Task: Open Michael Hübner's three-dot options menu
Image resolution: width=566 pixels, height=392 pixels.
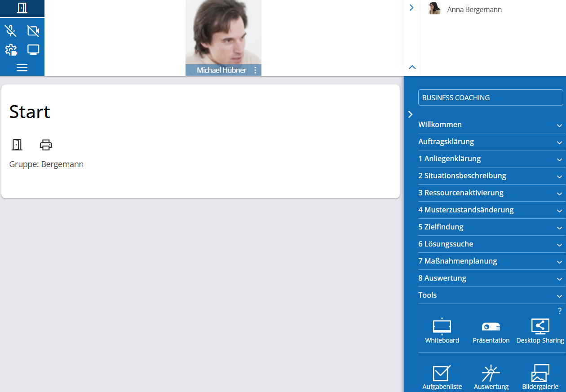Action: point(255,70)
